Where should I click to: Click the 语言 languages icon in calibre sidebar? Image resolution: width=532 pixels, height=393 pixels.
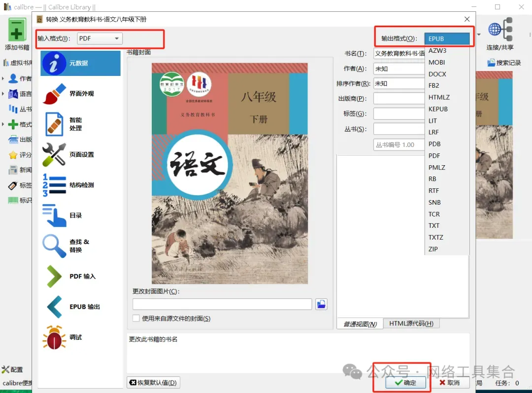point(13,94)
